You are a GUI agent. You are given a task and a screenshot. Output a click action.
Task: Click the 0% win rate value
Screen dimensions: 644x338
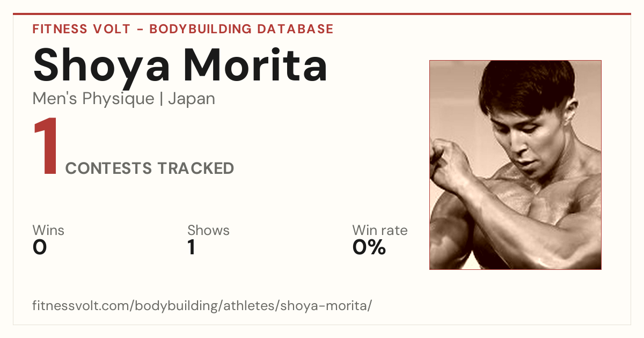coord(369,247)
